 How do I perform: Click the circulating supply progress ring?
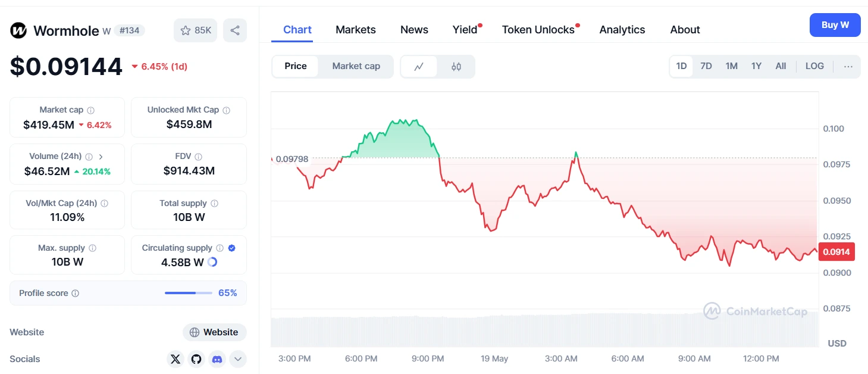point(212,262)
